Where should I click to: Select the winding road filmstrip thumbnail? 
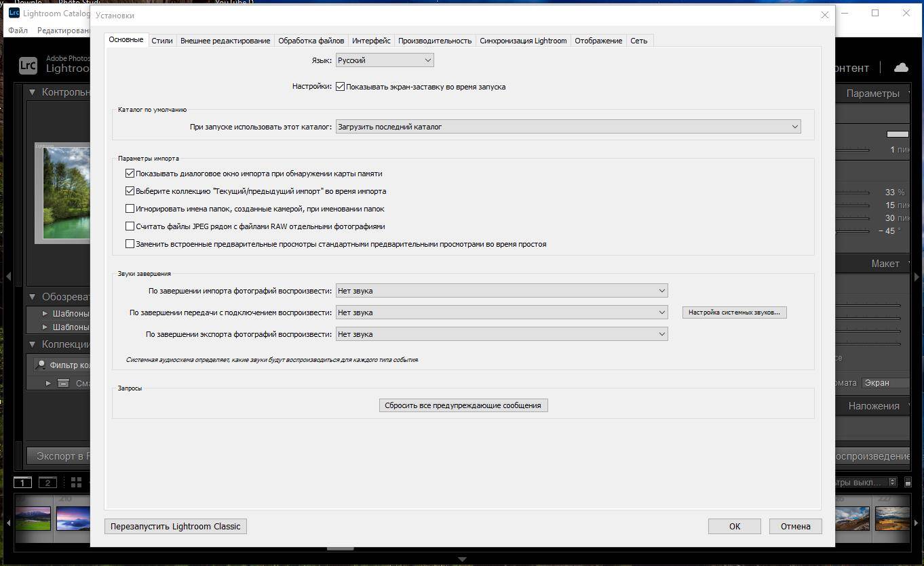click(x=892, y=519)
